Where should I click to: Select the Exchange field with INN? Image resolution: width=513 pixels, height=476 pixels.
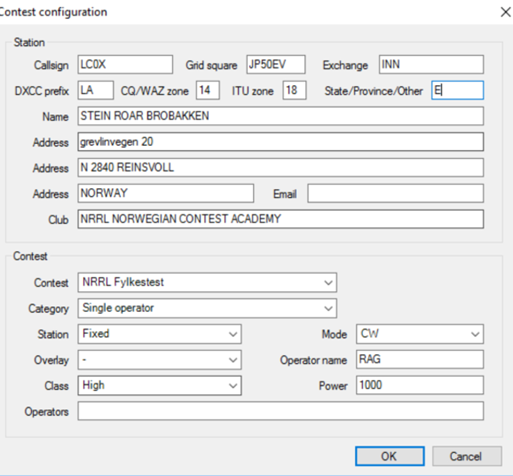(431, 64)
